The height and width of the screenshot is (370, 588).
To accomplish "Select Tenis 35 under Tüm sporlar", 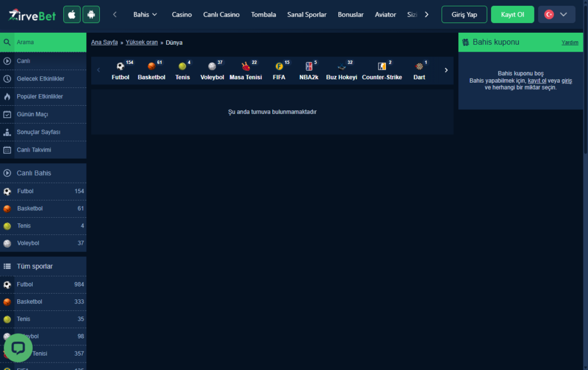I will tap(43, 319).
